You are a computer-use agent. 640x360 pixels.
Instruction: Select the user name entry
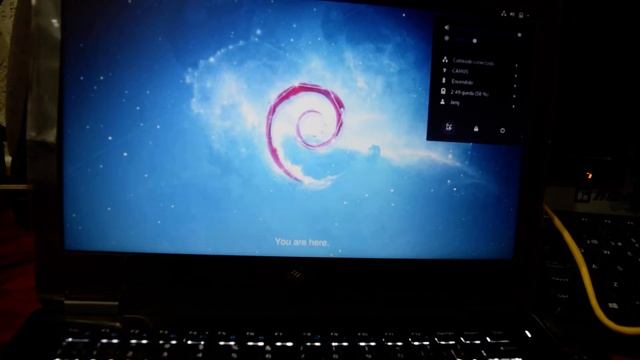[x=455, y=102]
